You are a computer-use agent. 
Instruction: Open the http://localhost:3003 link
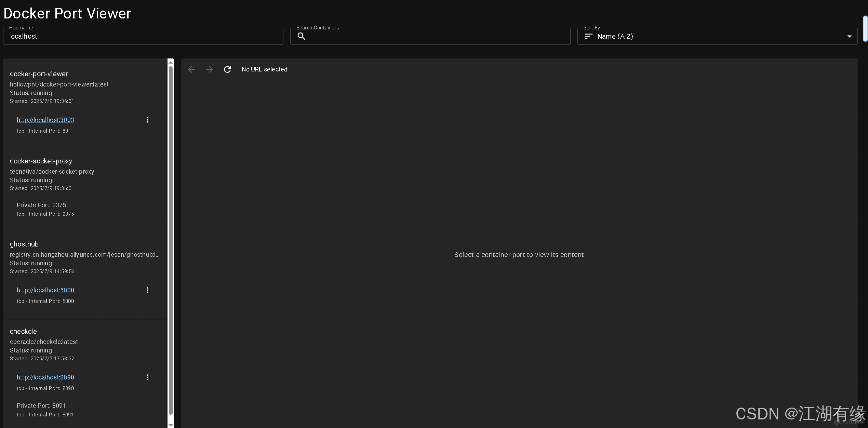(x=45, y=120)
